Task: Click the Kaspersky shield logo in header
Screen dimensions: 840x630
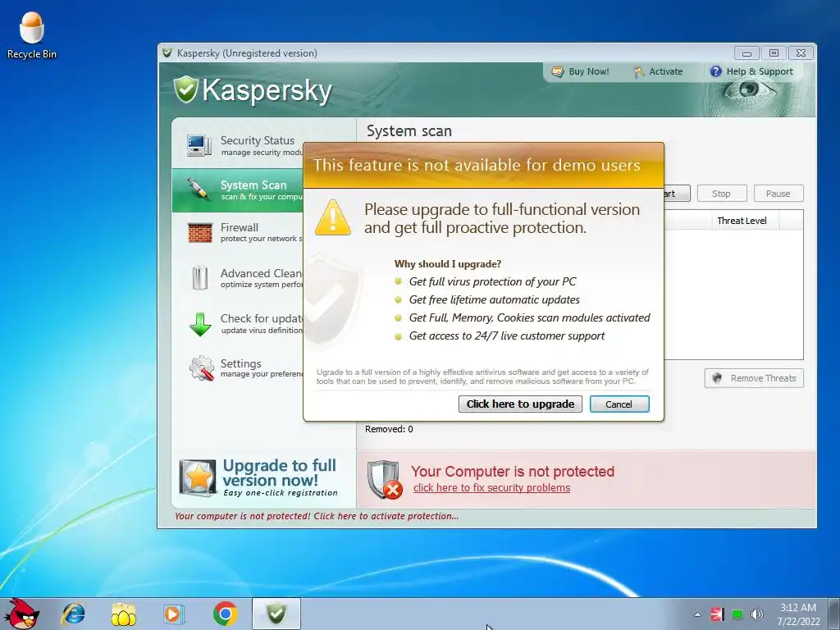Action: click(x=186, y=89)
